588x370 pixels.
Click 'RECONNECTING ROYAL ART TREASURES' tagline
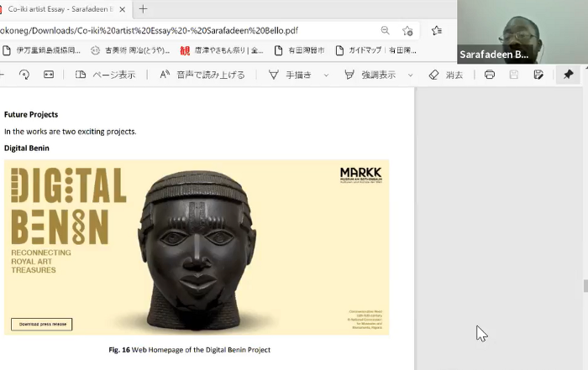(41, 262)
